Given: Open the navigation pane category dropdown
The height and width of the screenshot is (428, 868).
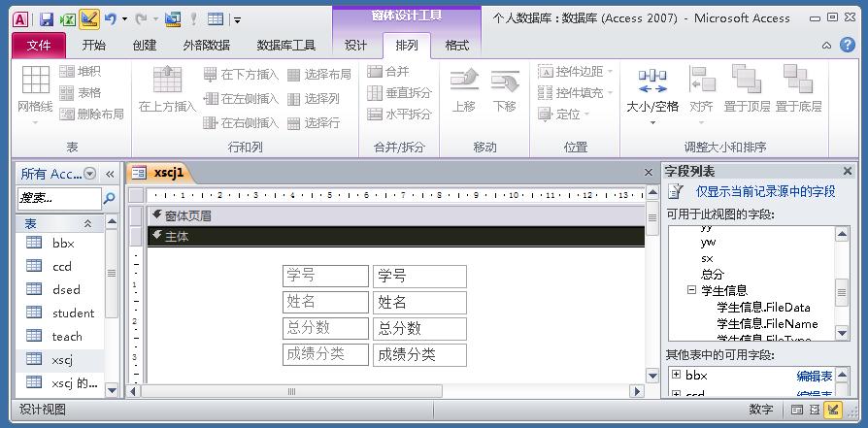Looking at the screenshot, I should (89, 174).
